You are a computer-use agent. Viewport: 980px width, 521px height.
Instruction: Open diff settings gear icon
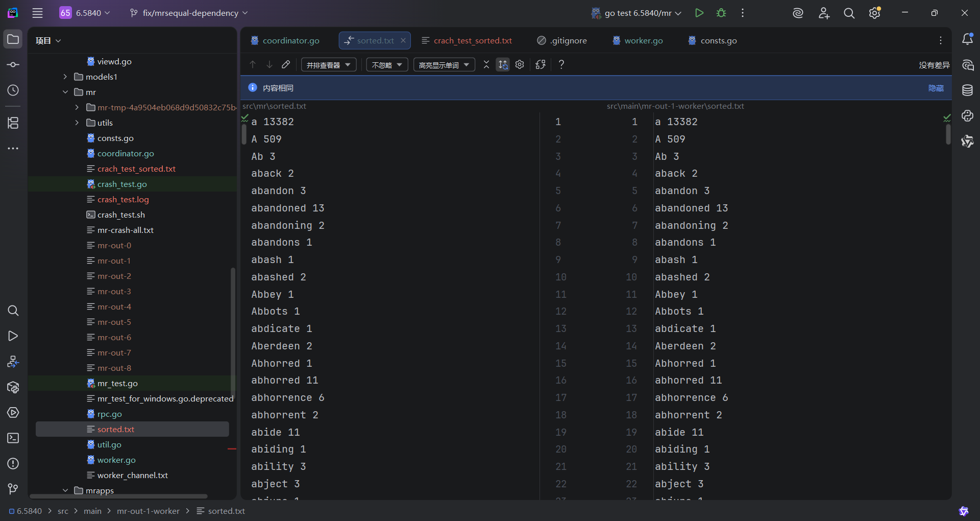(520, 65)
